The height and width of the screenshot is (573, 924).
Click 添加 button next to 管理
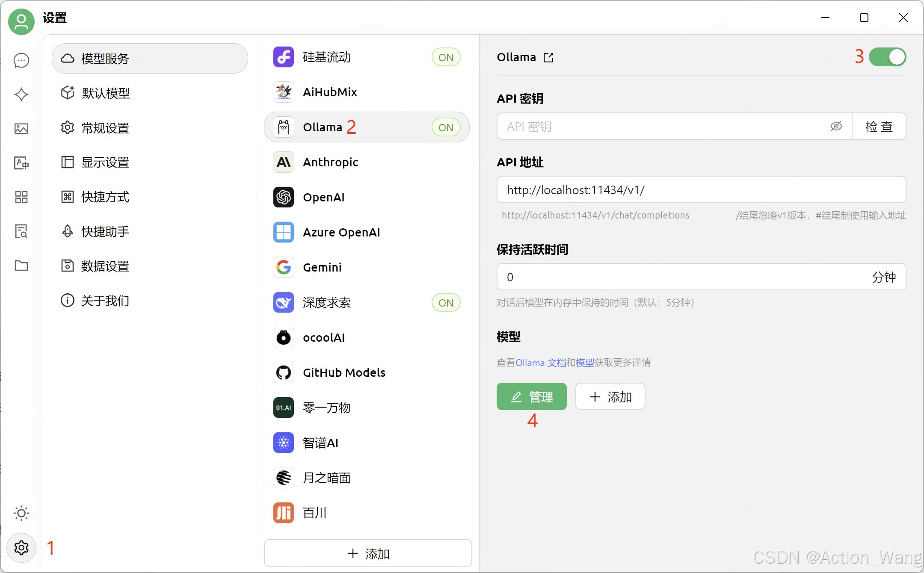pyautogui.click(x=610, y=397)
